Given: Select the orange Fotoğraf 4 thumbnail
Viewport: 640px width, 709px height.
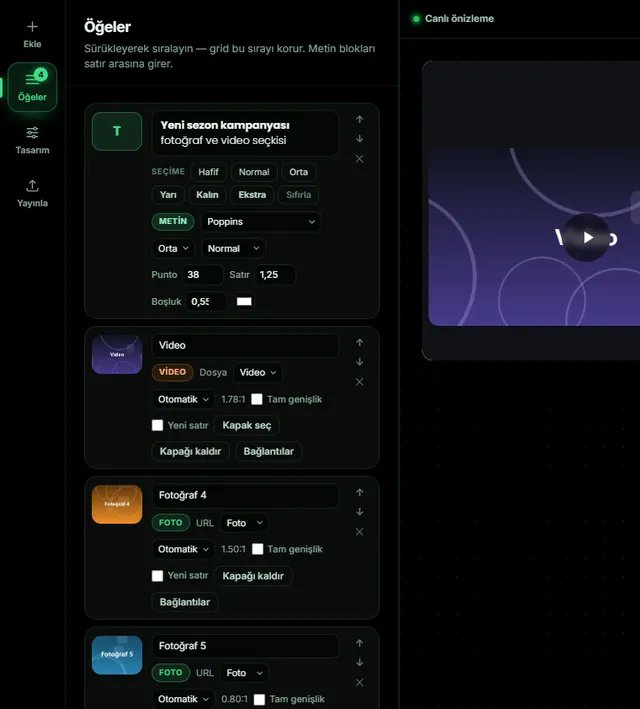Looking at the screenshot, I should pos(117,504).
